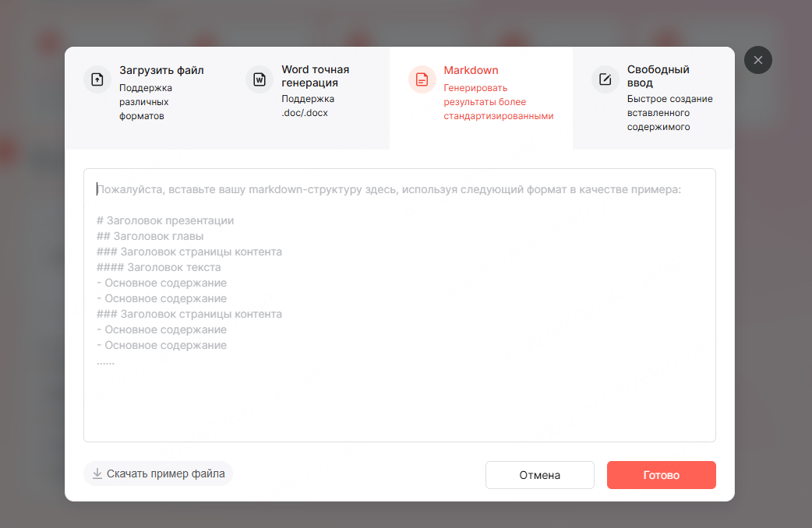Click the download arrow icon on Скачать пример файла
The image size is (812, 528).
pyautogui.click(x=97, y=473)
